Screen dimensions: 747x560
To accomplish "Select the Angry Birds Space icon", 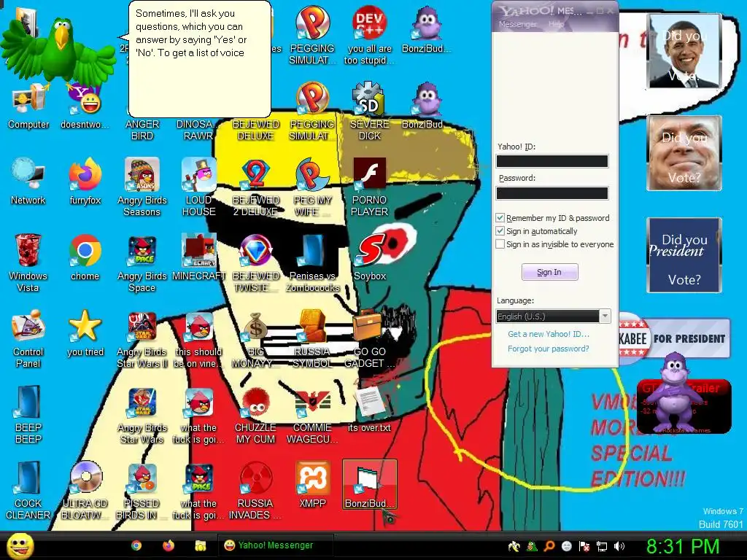I will [x=142, y=262].
